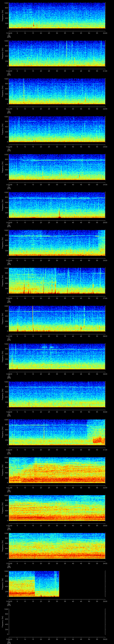Click the 5:22:00 start time label
114x644 pixels.
(9, 147)
